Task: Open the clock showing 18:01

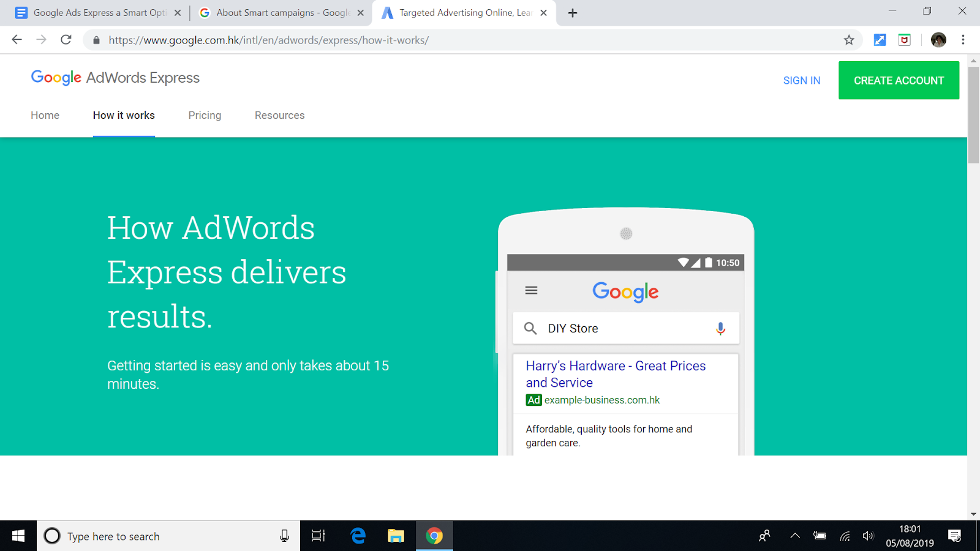Action: pos(910,536)
